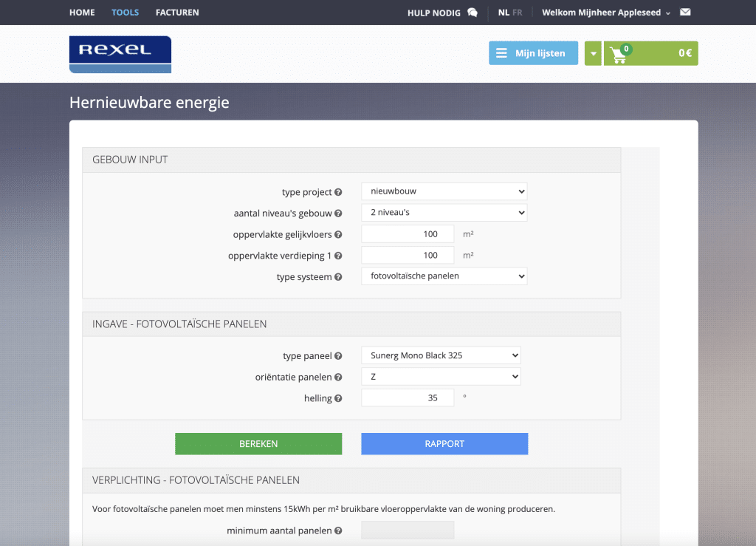Click help icon next to type project
The width and height of the screenshot is (756, 546).
click(338, 192)
